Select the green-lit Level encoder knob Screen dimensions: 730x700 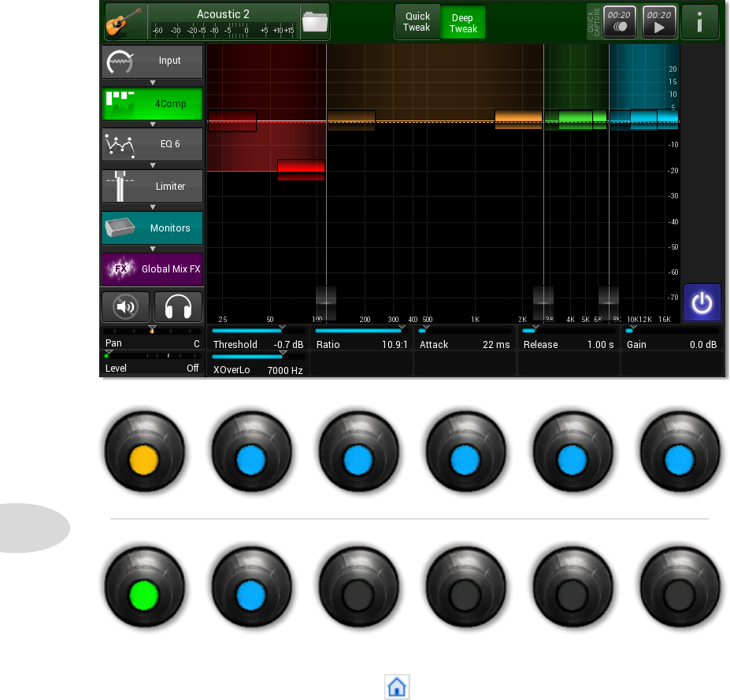[x=144, y=587]
